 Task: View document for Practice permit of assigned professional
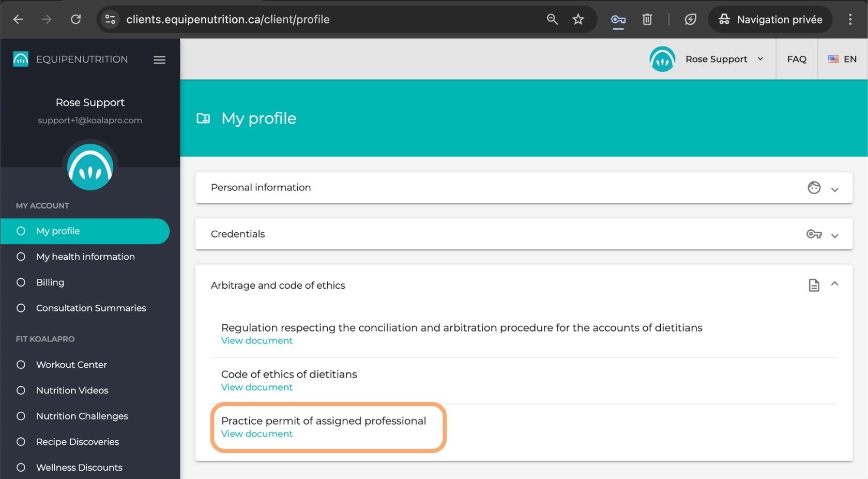[256, 433]
